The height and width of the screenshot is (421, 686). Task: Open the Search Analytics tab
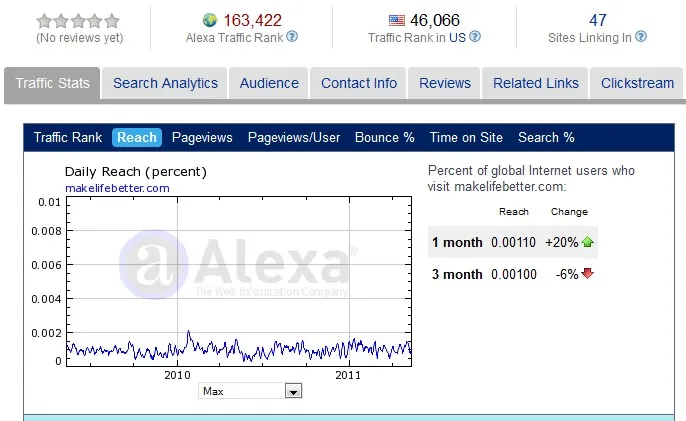(x=165, y=83)
